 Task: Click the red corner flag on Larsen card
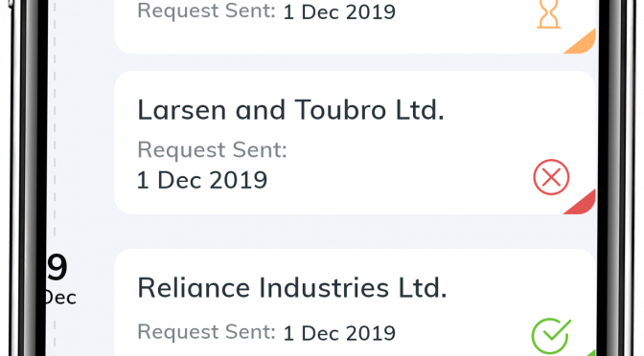coord(580,202)
